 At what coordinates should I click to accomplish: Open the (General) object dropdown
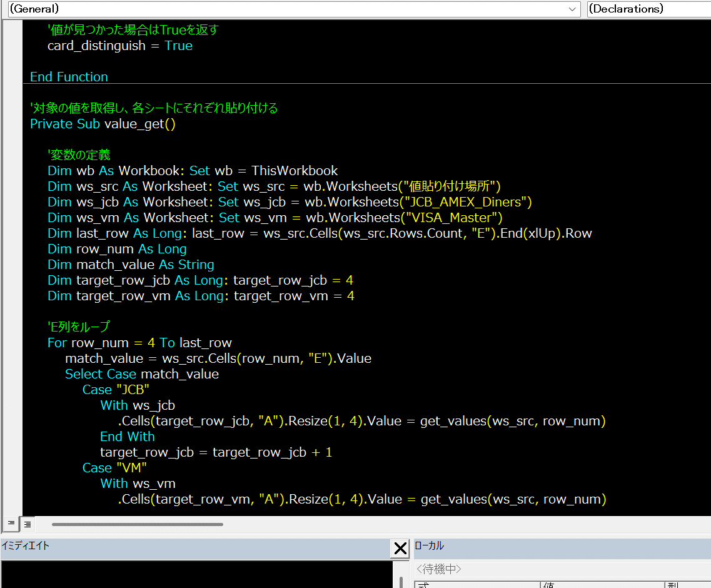pos(295,9)
